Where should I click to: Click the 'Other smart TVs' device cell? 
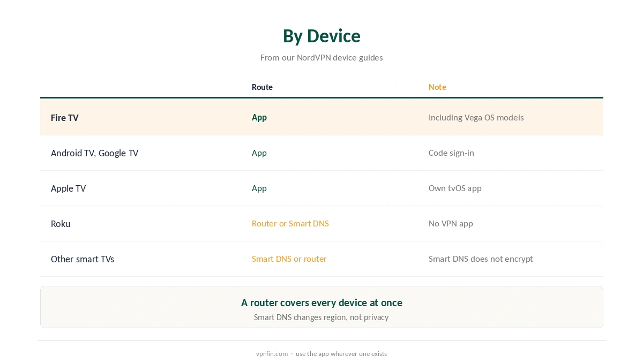(x=83, y=259)
